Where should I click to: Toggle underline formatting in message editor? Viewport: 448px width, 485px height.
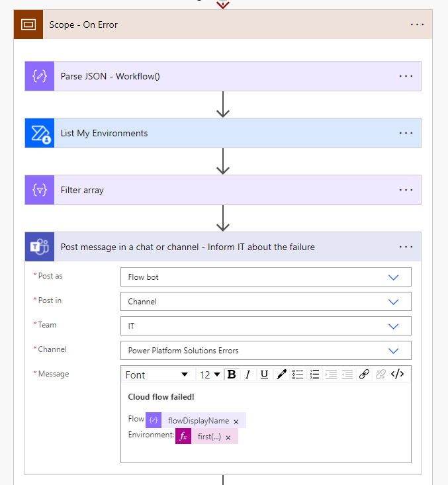pos(264,375)
